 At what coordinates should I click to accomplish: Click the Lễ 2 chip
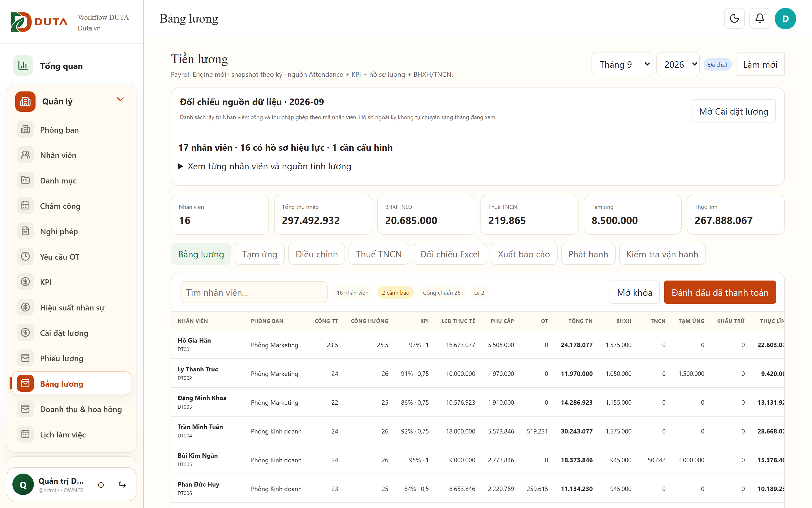click(x=479, y=293)
